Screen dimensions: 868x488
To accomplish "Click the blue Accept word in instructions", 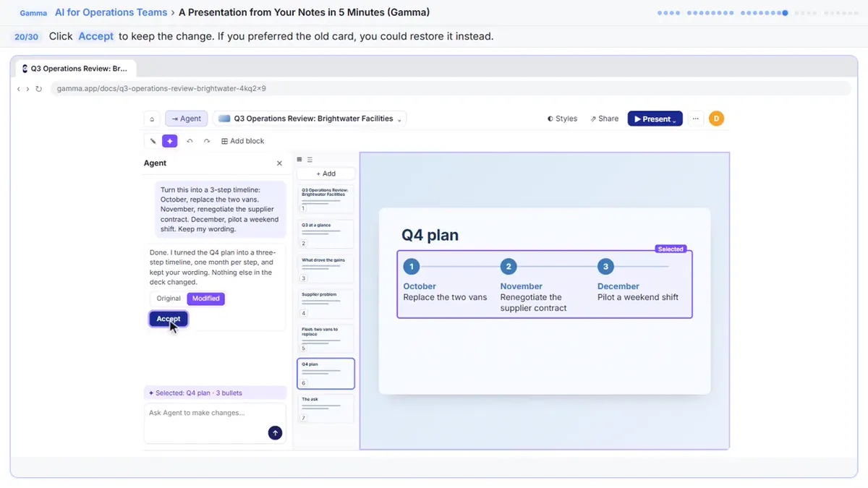I will point(96,36).
